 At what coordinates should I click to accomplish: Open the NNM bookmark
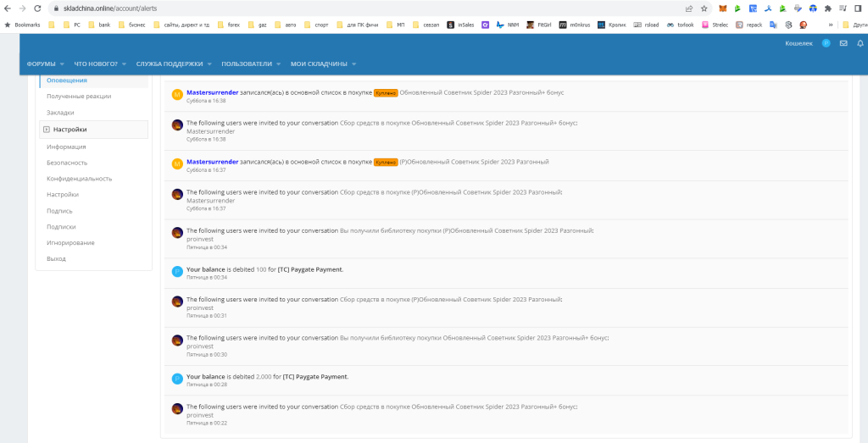click(x=508, y=25)
